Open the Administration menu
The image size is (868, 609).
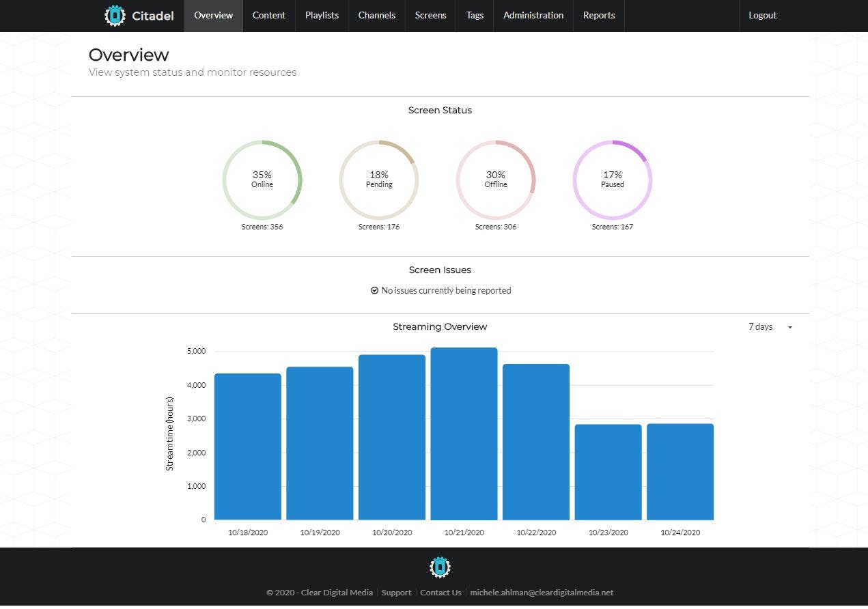(x=533, y=15)
